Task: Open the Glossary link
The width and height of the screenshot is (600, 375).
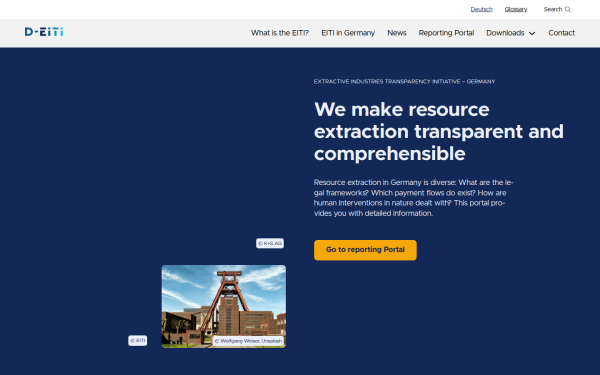Action: click(516, 10)
